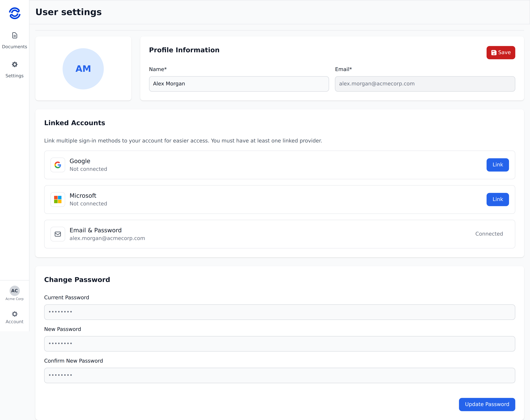Click the Update Password button

coord(487,405)
